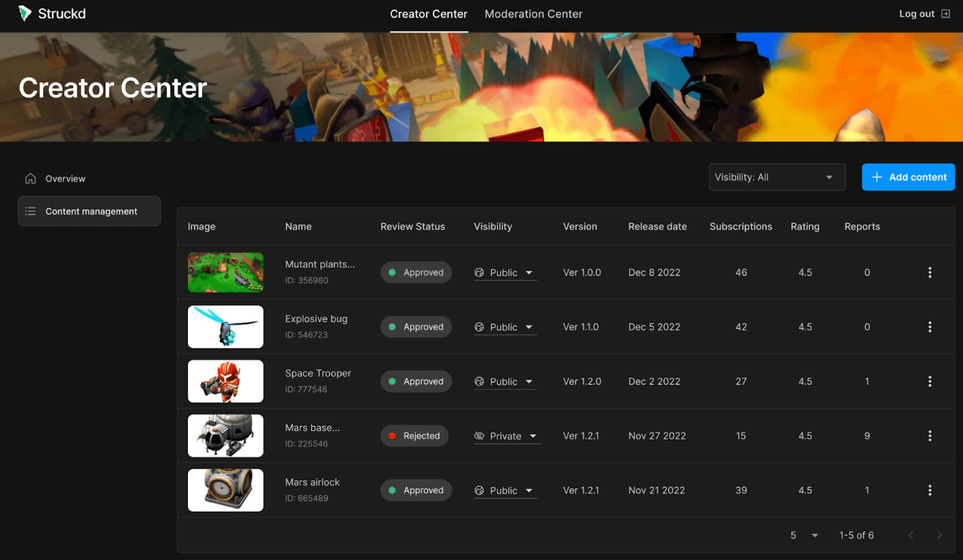Click the Subscriptions column header
Viewport: 963px width, 560px height.
pyautogui.click(x=741, y=227)
